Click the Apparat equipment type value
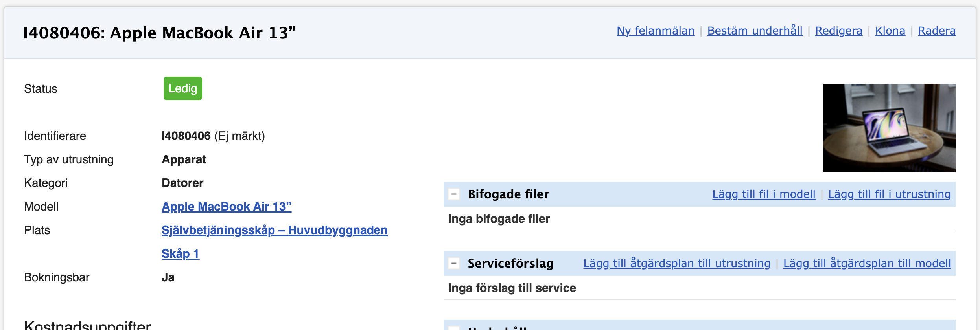 pyautogui.click(x=184, y=159)
